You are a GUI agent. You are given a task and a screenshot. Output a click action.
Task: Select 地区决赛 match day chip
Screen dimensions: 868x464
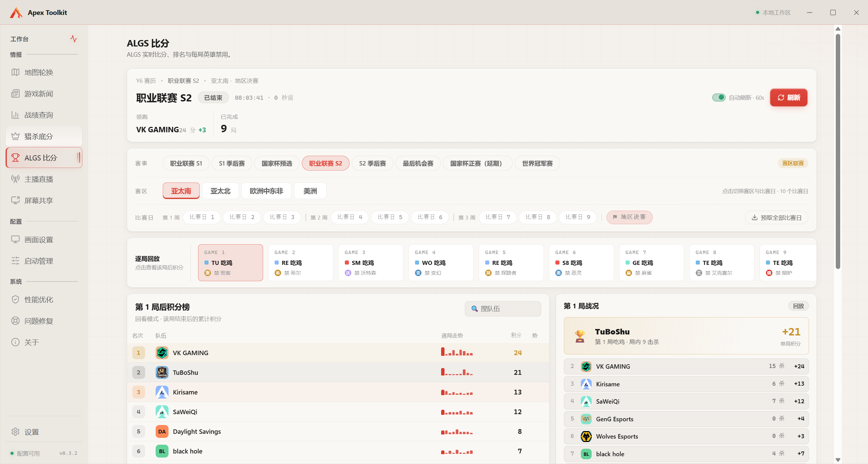(x=630, y=217)
